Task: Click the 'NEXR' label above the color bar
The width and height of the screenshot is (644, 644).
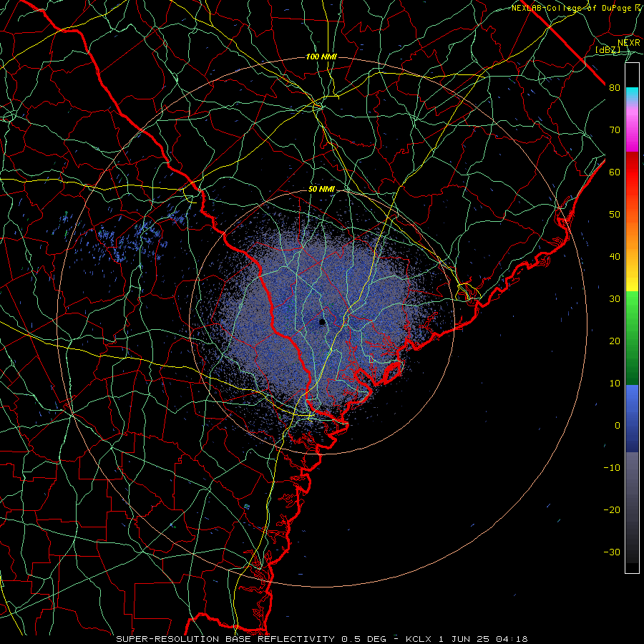Action: pos(628,43)
